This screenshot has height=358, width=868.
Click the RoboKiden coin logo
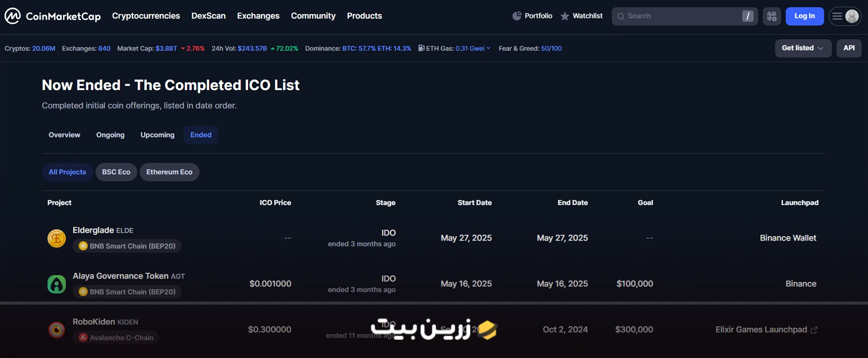pyautogui.click(x=56, y=330)
